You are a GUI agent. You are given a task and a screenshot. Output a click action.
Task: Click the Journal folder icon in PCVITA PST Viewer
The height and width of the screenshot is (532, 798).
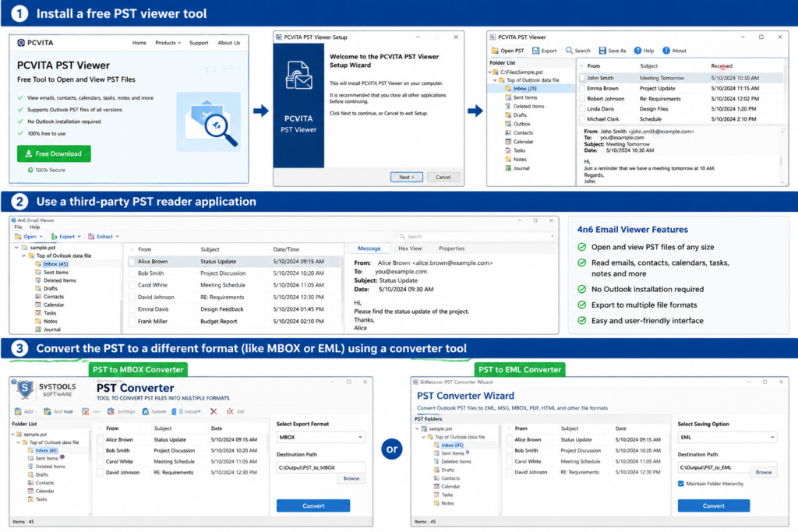tap(508, 167)
